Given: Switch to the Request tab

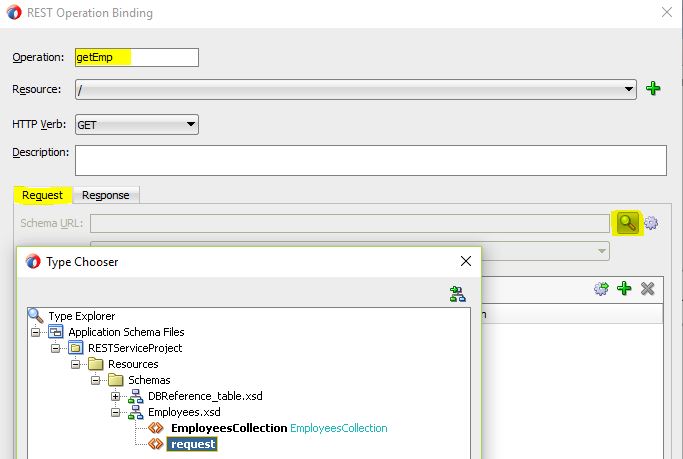Looking at the screenshot, I should click(x=43, y=195).
